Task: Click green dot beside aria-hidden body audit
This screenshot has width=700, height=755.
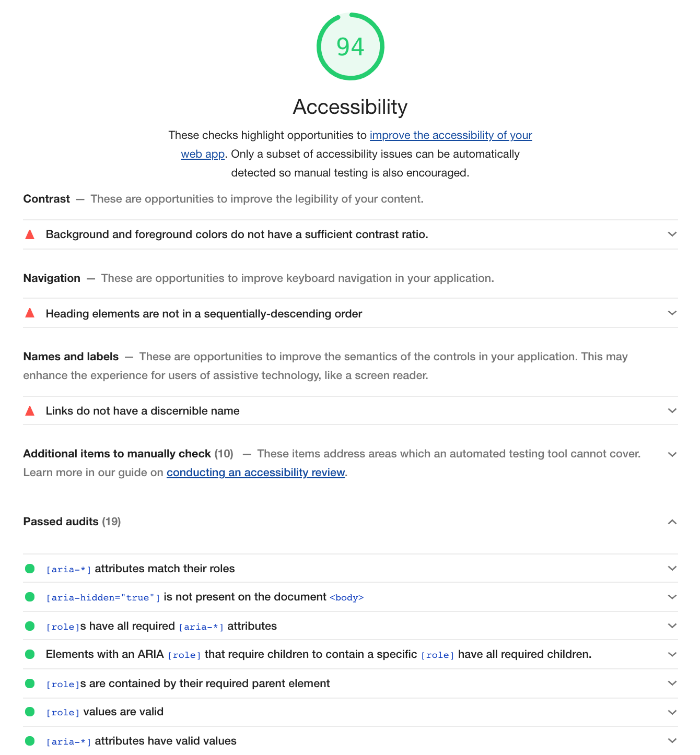Action: coord(30,597)
